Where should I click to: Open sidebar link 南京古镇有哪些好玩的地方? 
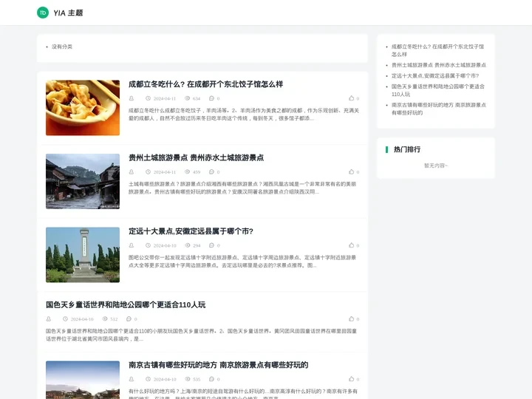(x=439, y=109)
